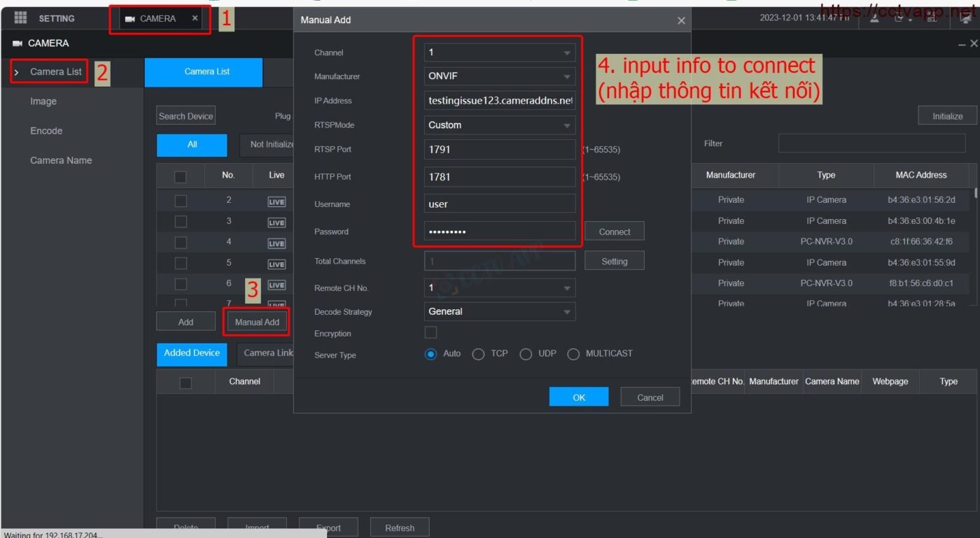Close the CAMERA tab with its X icon

coord(195,18)
